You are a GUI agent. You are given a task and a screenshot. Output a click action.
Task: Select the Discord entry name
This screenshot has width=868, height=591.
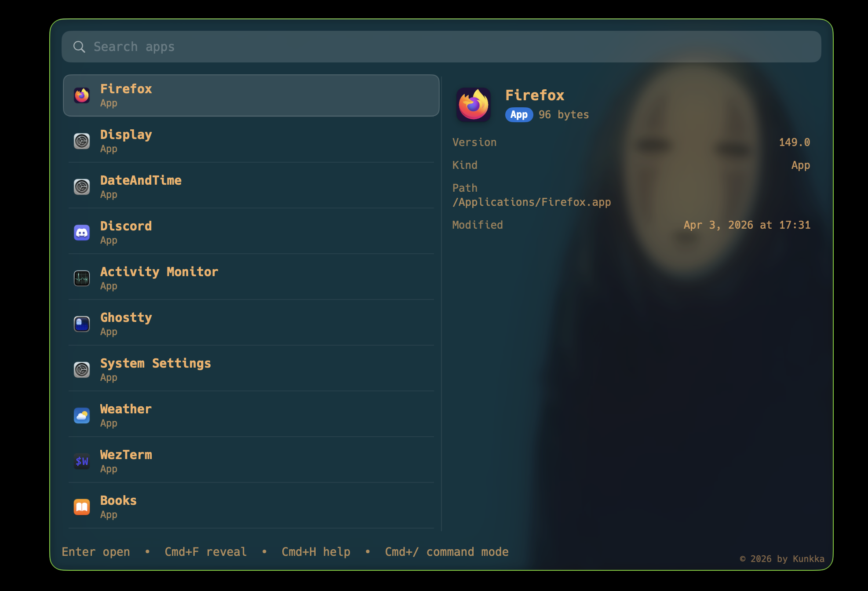[126, 226]
